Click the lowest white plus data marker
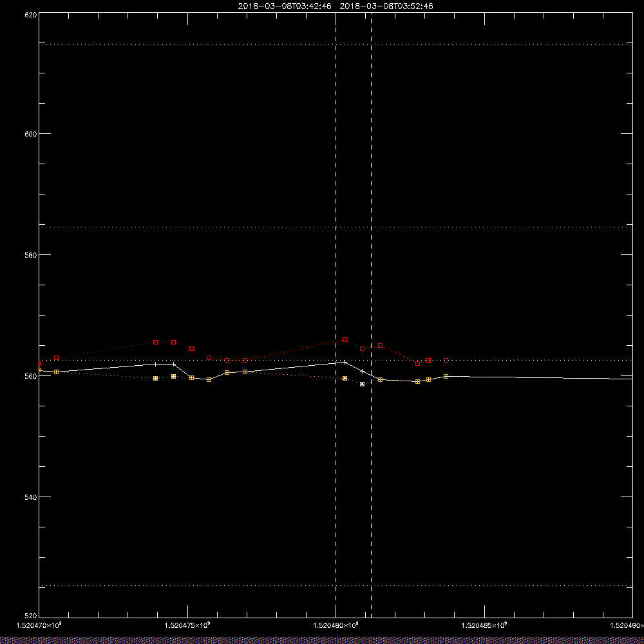The width and height of the screenshot is (644, 644). tap(418, 381)
